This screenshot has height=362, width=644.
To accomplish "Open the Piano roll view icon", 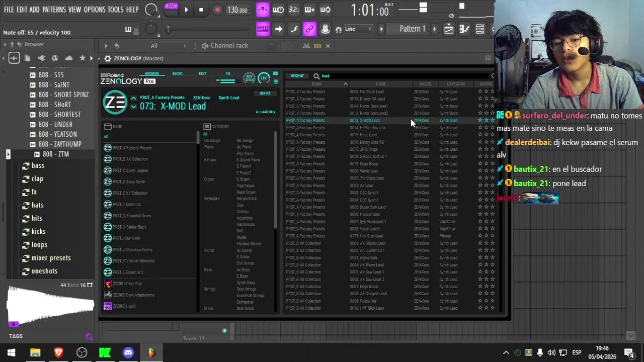I will pyautogui.click(x=464, y=29).
